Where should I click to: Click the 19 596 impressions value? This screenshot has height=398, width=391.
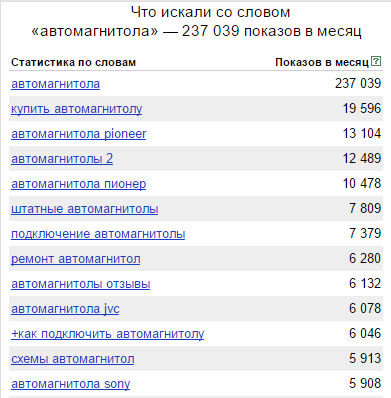(x=362, y=108)
